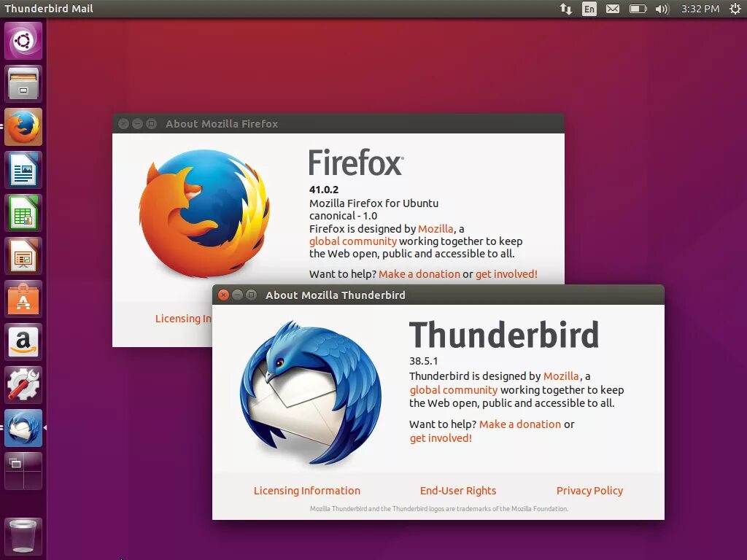Open Privacy Policy in Thunderbird dialog
747x560 pixels.
tap(589, 491)
